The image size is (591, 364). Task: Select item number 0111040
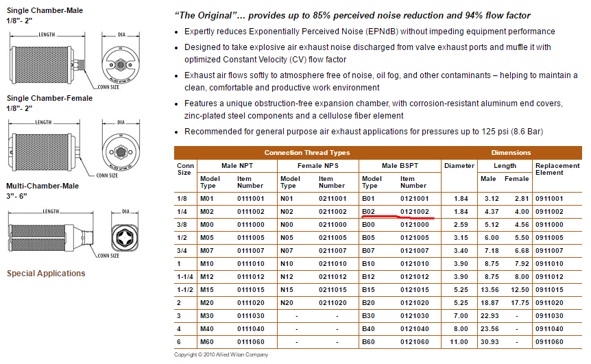tap(251, 329)
